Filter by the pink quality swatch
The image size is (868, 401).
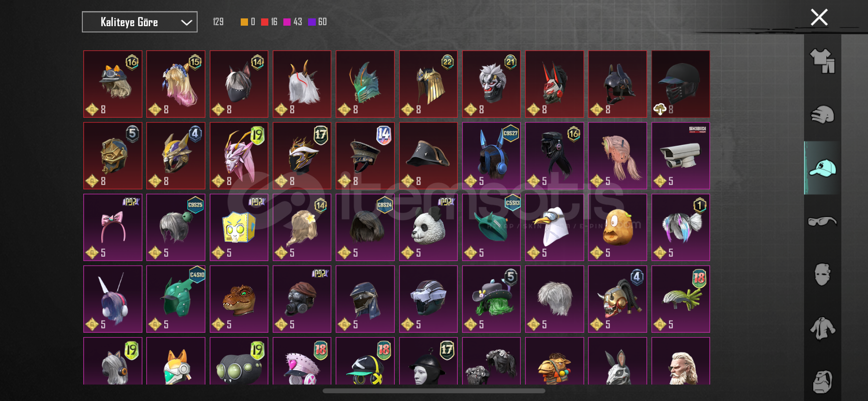pos(287,22)
